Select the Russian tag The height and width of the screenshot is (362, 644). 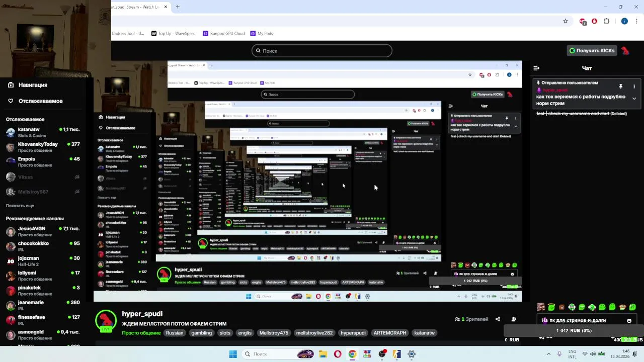(x=175, y=333)
